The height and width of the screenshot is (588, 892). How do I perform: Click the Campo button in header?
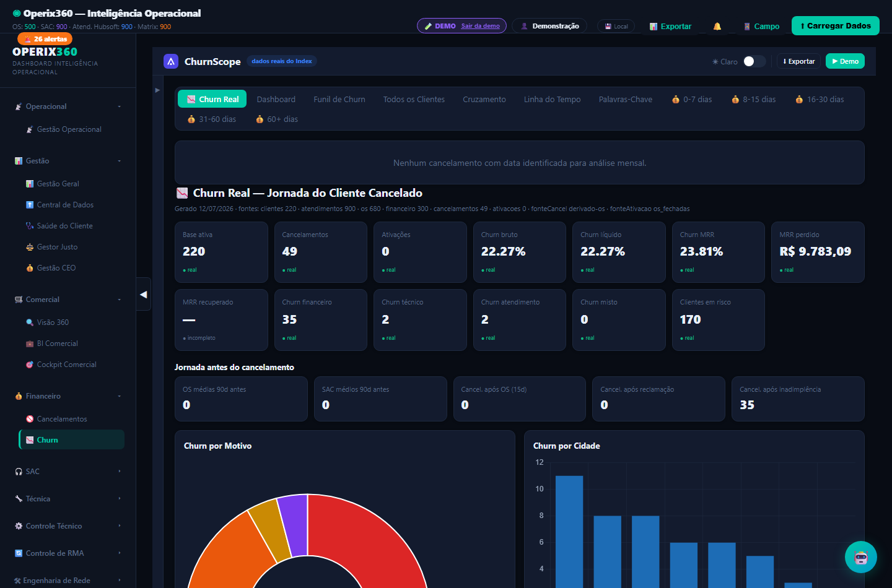tap(762, 26)
